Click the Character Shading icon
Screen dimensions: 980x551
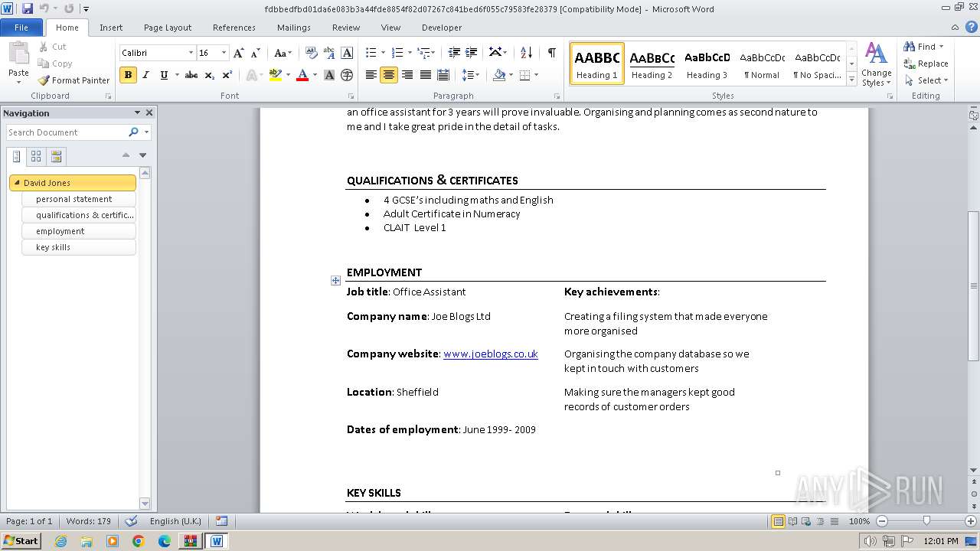pos(329,75)
